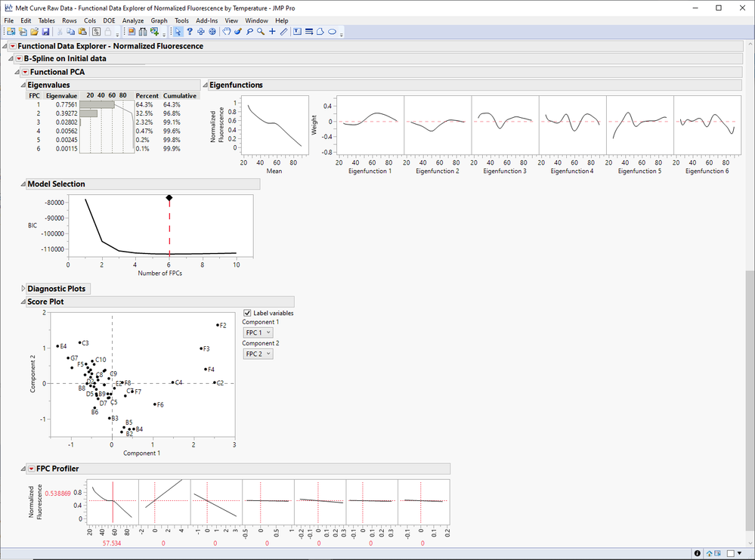Select the Magnifier zoom tool
This screenshot has width=755, height=560.
click(x=260, y=32)
